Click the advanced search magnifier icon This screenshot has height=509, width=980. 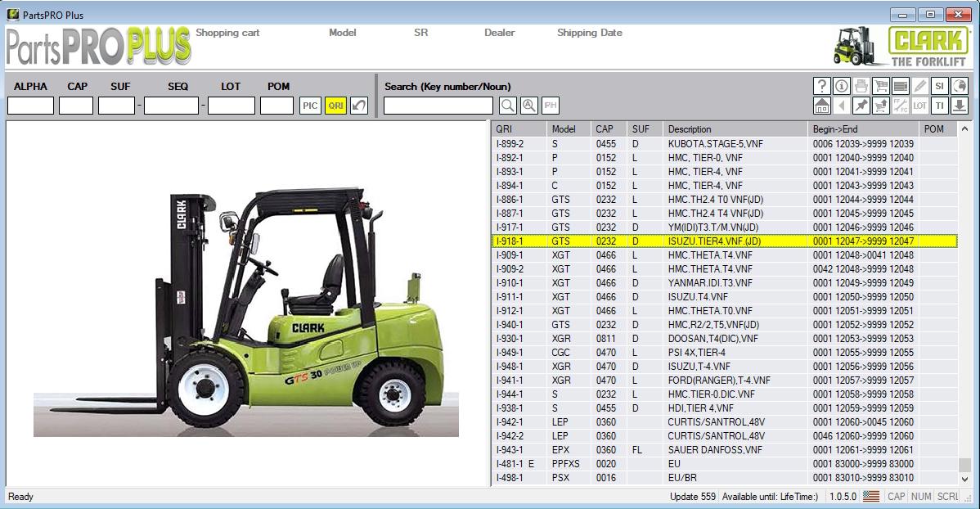(x=529, y=106)
